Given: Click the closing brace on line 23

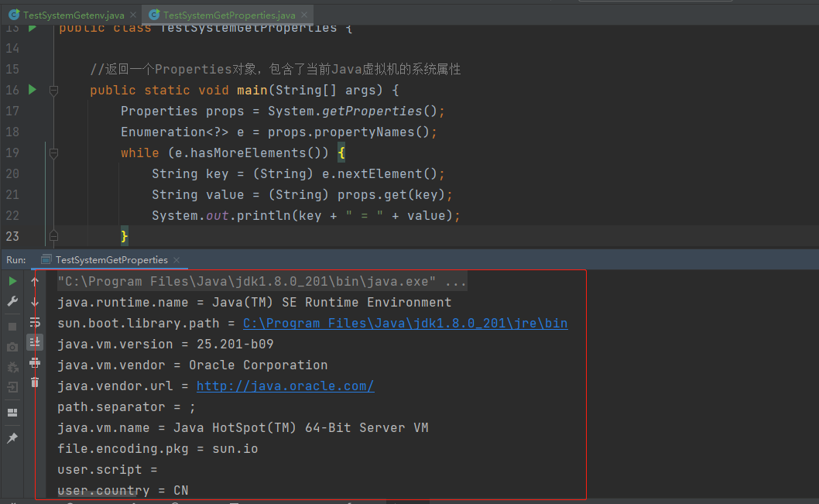Looking at the screenshot, I should (x=125, y=236).
